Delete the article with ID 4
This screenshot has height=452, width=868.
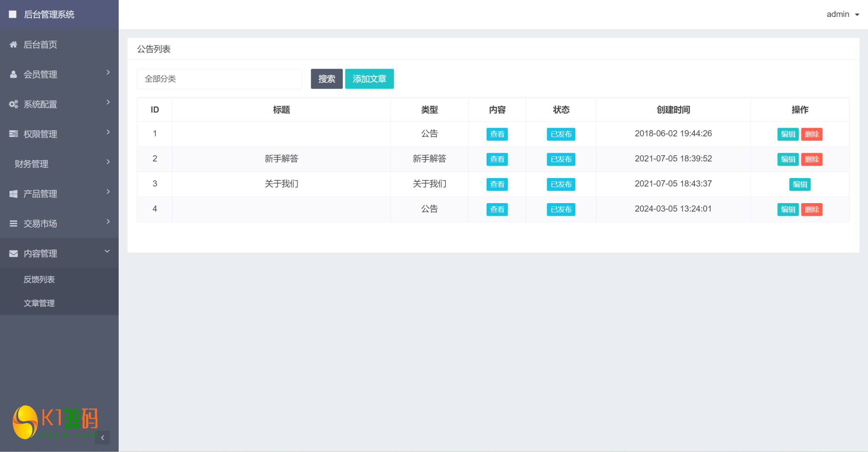(x=811, y=209)
